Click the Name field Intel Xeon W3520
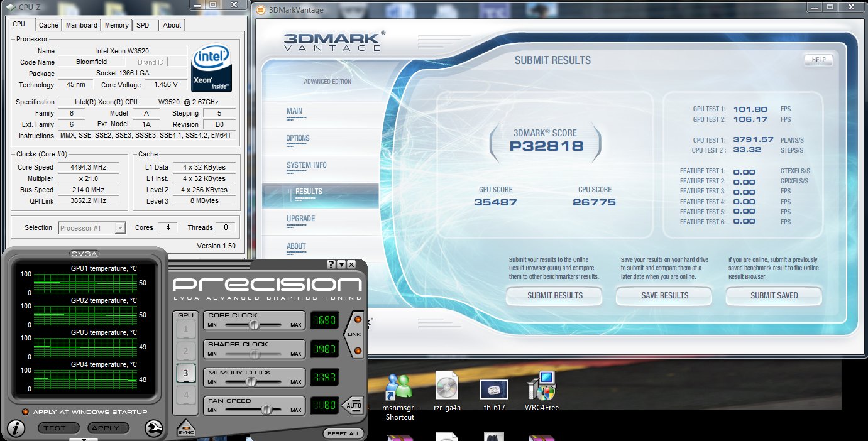Viewport: 868px width, 441px height. (123, 51)
